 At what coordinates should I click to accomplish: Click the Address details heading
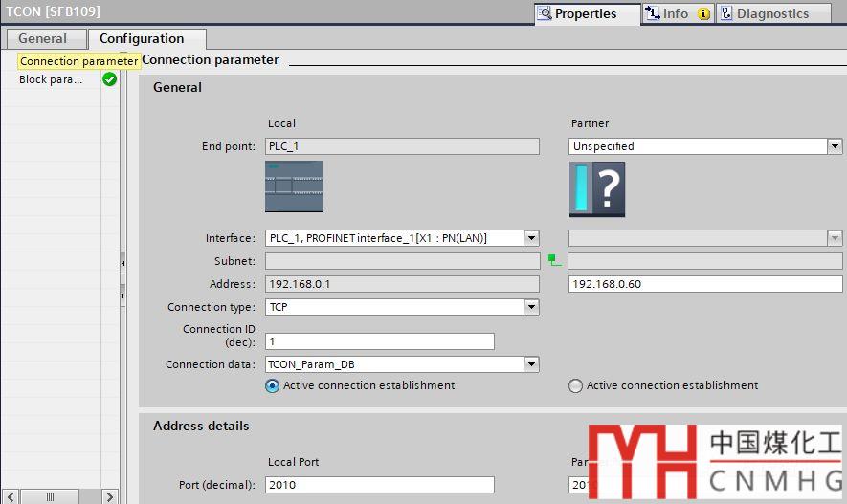201,426
